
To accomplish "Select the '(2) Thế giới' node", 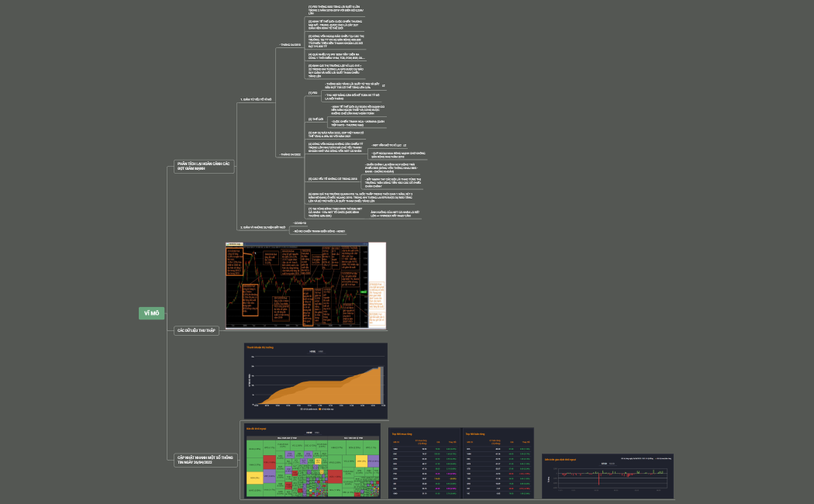I will 316,119.
